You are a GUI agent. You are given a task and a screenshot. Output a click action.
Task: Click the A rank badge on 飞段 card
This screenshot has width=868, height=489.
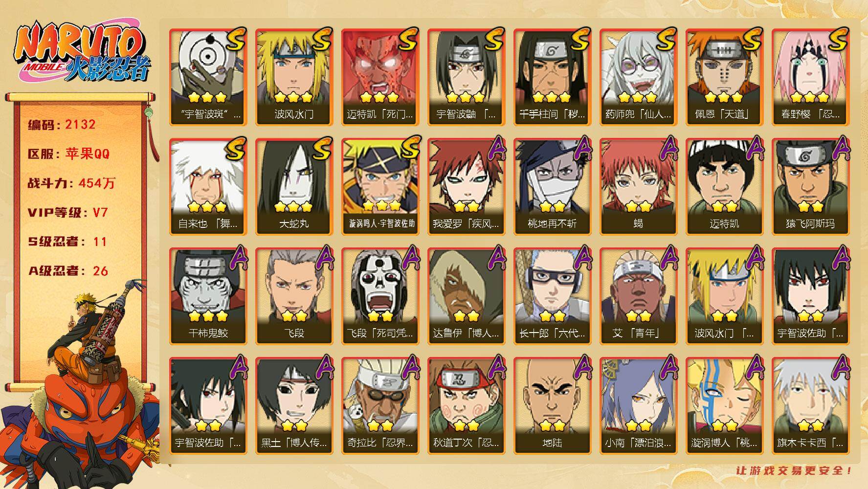(324, 258)
